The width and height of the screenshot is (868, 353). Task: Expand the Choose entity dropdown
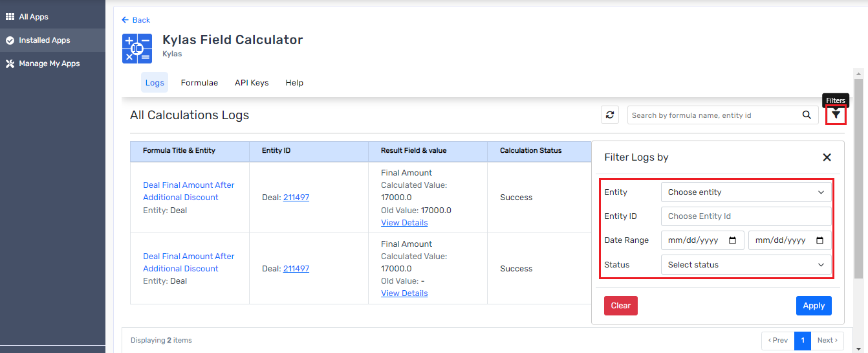[x=746, y=192]
